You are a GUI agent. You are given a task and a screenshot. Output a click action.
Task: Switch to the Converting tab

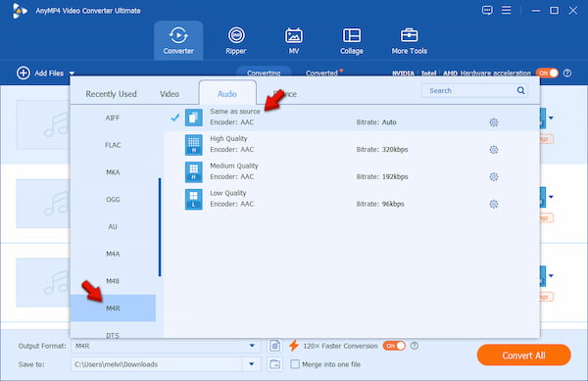(264, 72)
